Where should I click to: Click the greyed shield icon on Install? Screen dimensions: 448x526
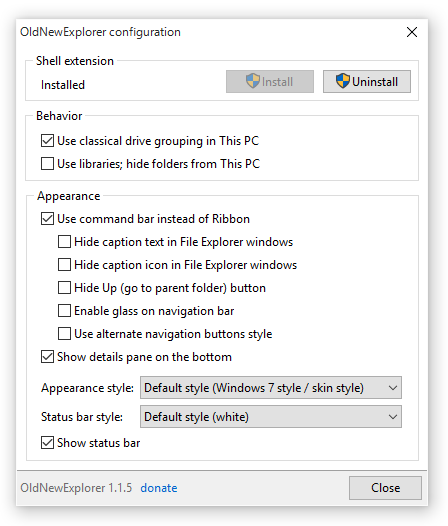pos(253,81)
